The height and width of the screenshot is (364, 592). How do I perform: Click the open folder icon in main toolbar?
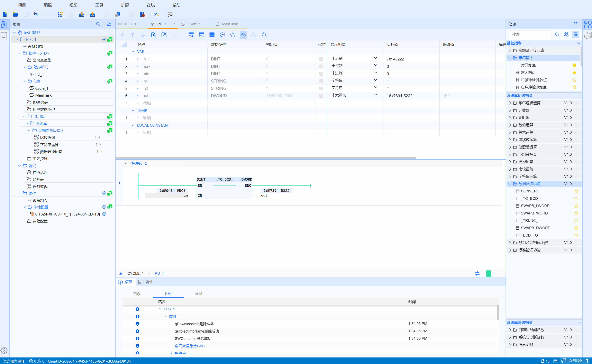pyautogui.click(x=15, y=15)
